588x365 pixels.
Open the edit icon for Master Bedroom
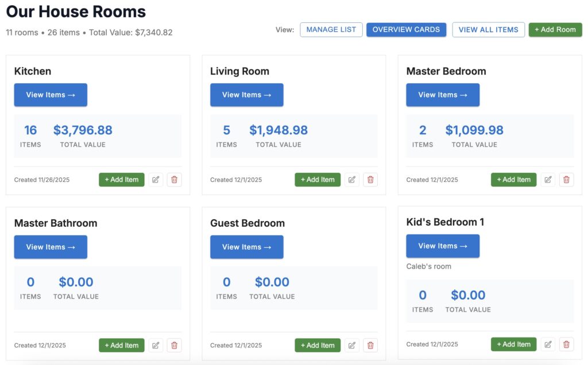click(548, 180)
